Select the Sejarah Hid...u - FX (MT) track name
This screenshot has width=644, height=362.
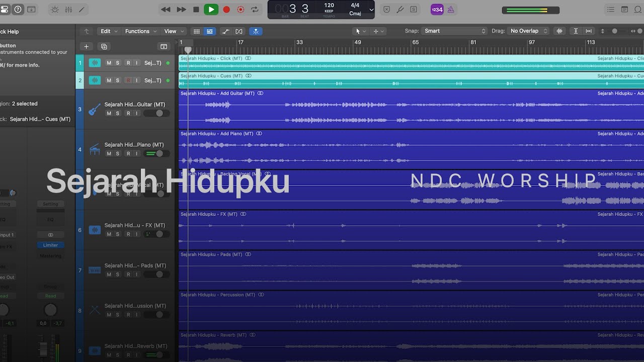coord(135,225)
